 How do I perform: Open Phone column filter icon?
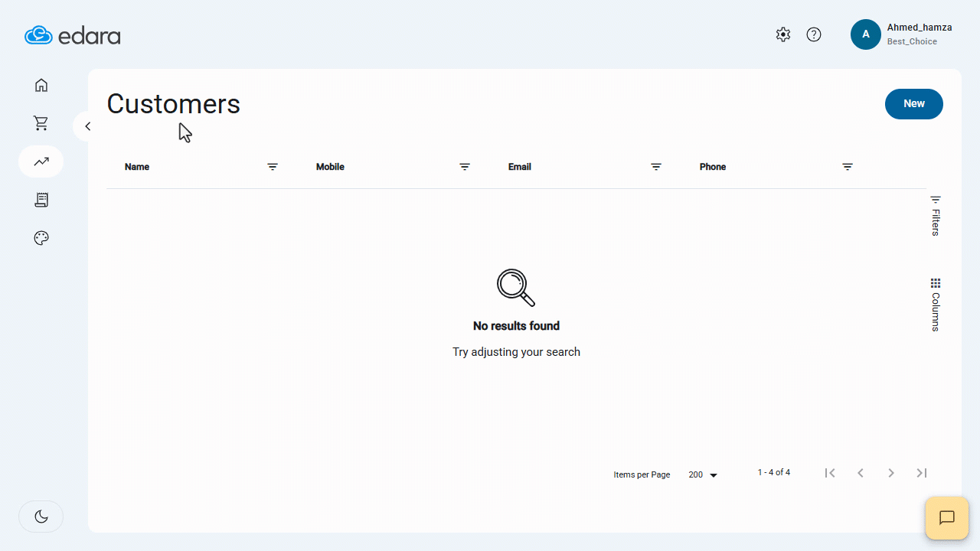(848, 167)
